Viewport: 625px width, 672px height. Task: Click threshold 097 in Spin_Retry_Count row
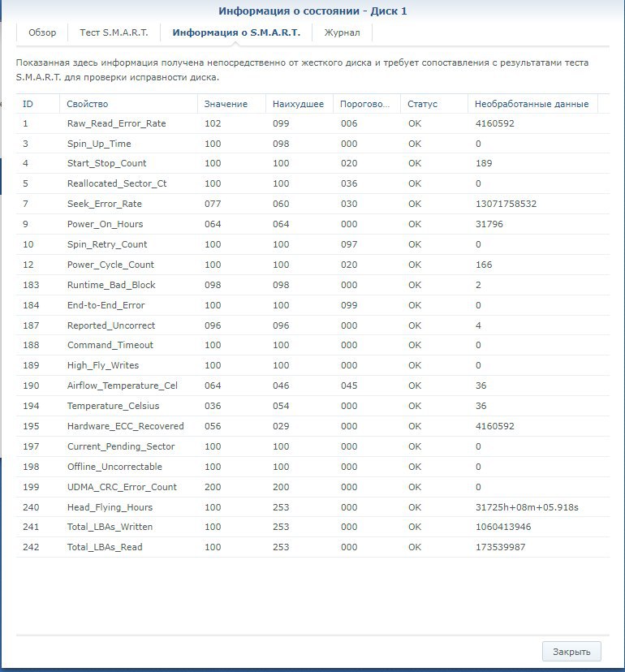pos(349,244)
